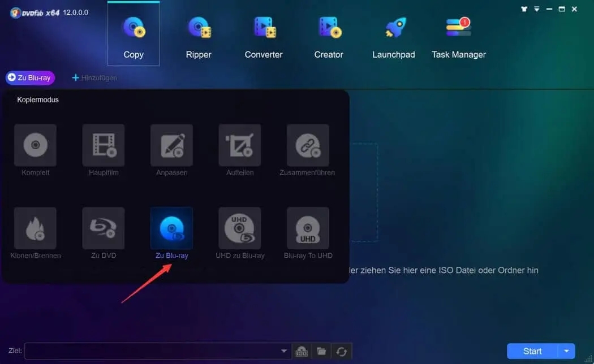Expand the Ziel destination dropdown
594x364 pixels.
[284, 352]
